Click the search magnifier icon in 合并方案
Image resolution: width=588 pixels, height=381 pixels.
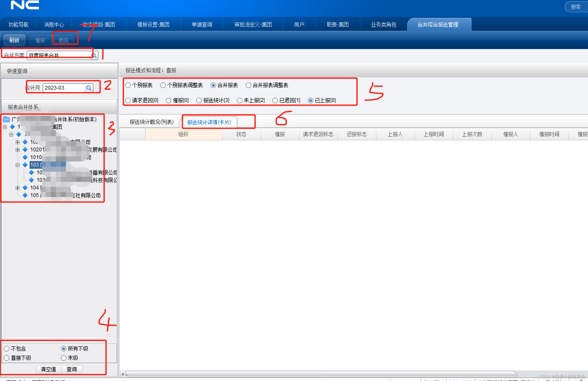pos(95,55)
